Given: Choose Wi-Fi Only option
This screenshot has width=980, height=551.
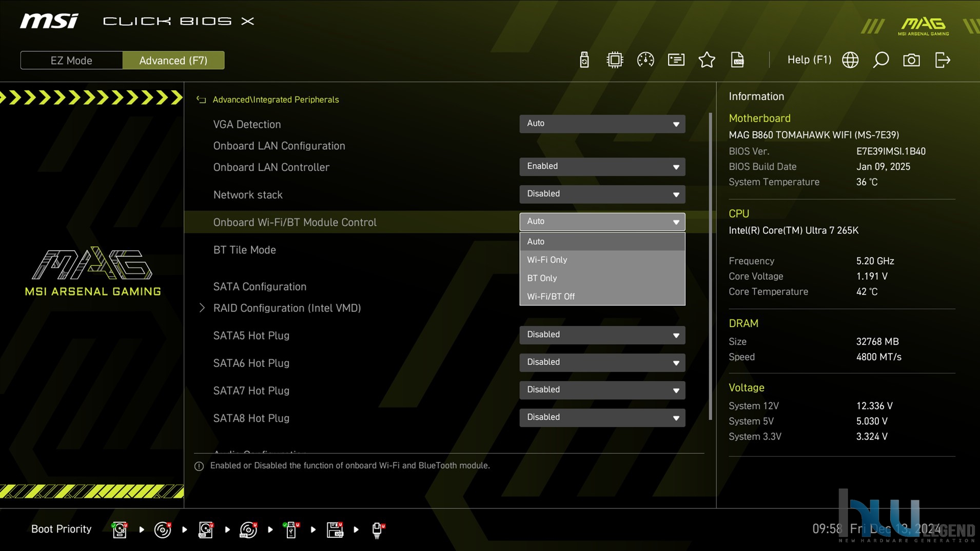Looking at the screenshot, I should pos(602,260).
